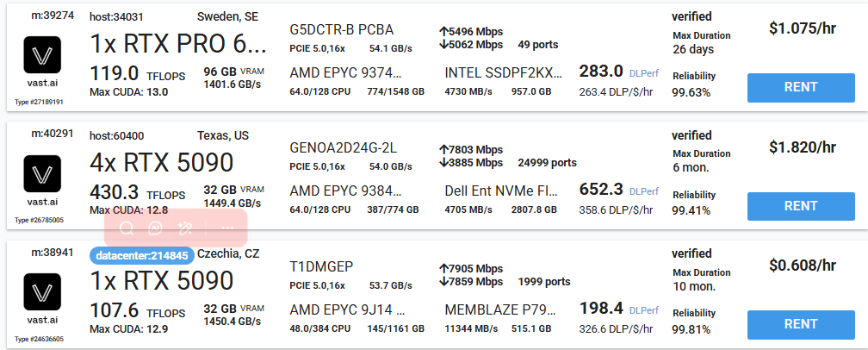Viewport: 868px width, 350px height.
Task: Click the host:34031 label
Action: [117, 16]
